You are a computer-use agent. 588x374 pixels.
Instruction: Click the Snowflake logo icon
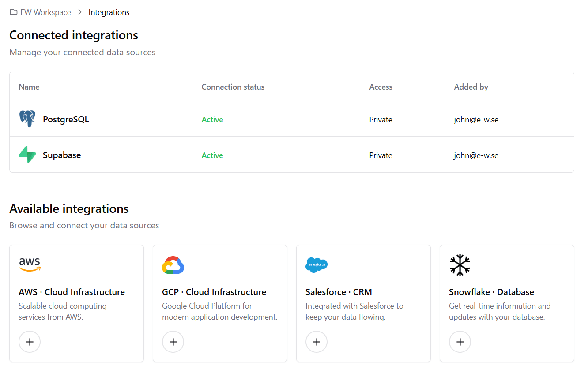tap(460, 265)
